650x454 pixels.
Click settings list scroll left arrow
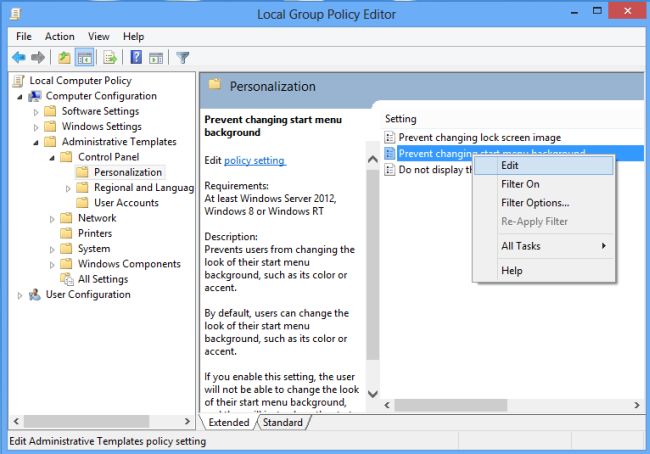click(x=387, y=405)
